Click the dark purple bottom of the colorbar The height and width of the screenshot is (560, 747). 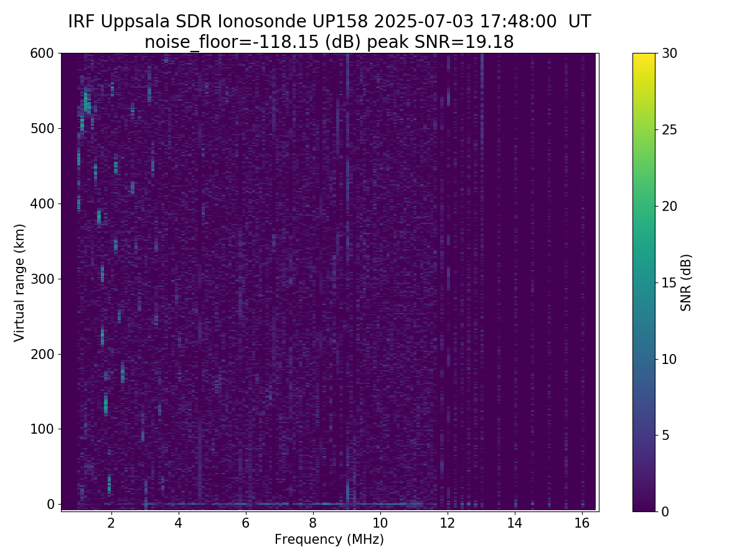pos(644,506)
